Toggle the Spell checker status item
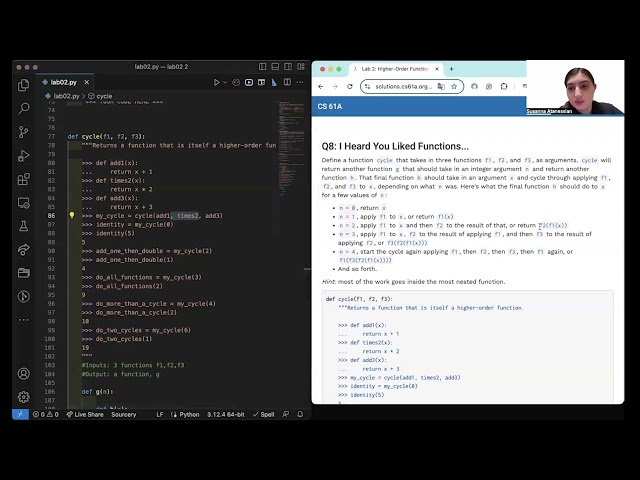The height and width of the screenshot is (480, 640). (x=263, y=414)
